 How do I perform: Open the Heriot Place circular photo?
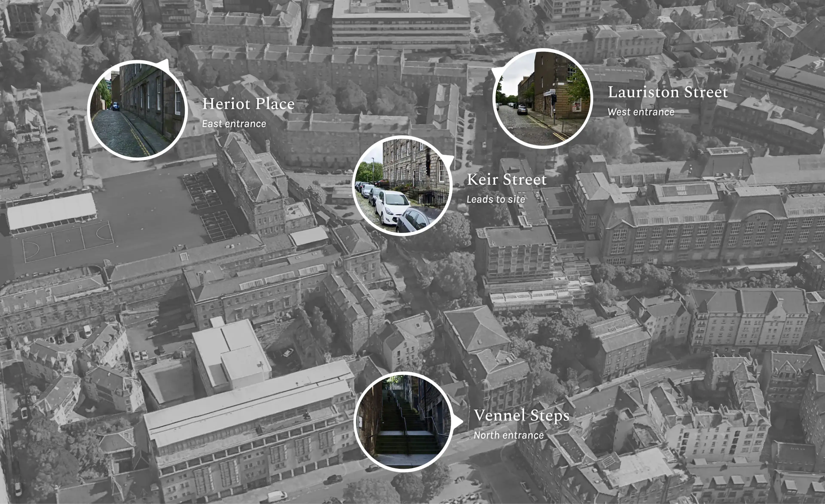(137, 110)
